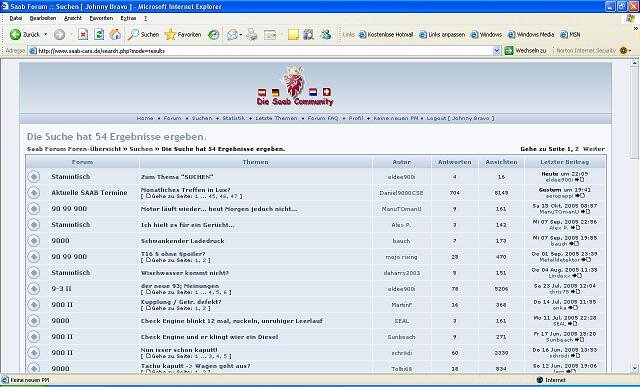Viewport: 640px width, 387px height.
Task: Click the Saab Community griffin logo
Action: [x=295, y=86]
